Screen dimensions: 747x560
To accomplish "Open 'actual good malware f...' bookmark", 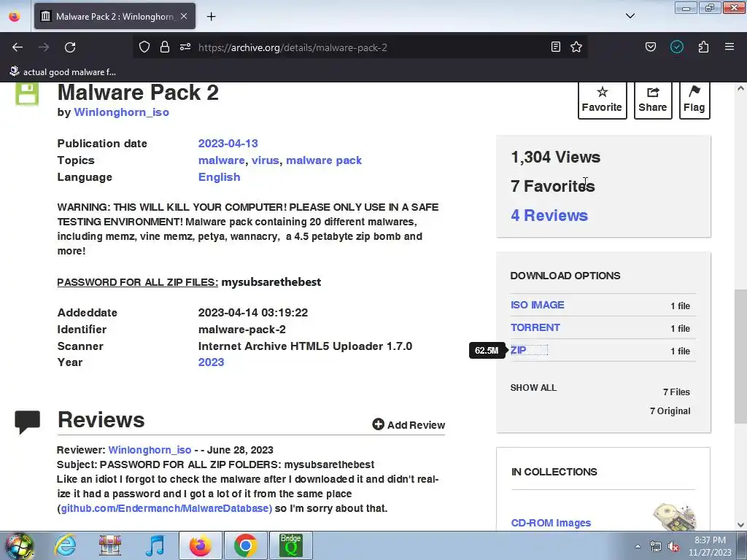I will tap(63, 72).
